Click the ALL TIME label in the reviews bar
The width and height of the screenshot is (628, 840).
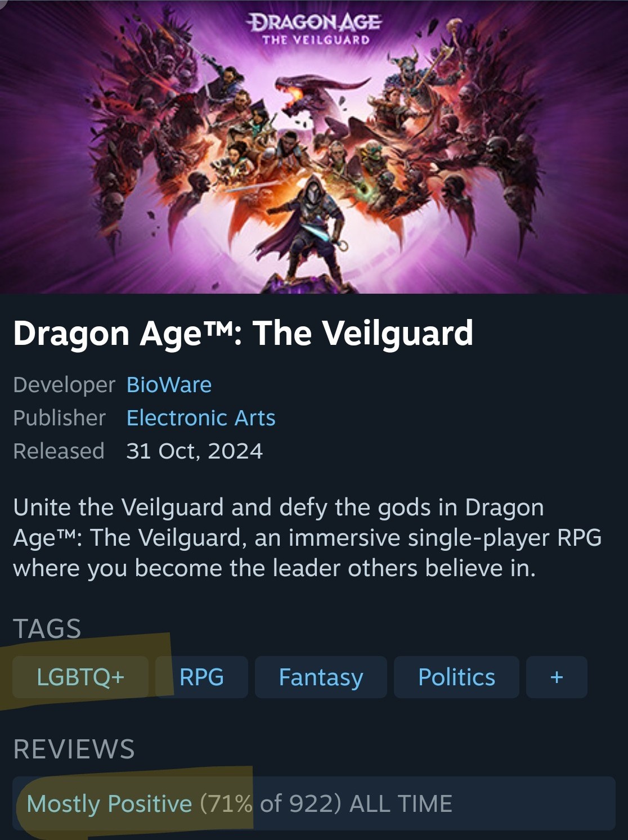coord(401,803)
